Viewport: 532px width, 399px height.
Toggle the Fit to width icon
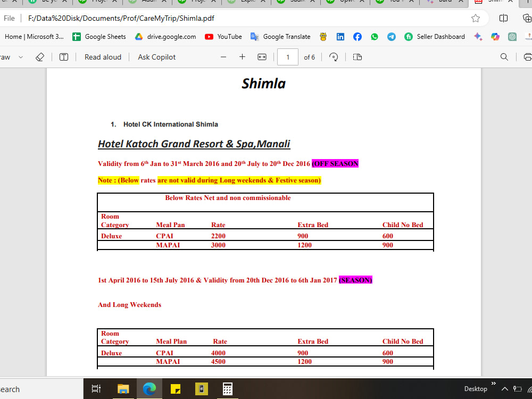click(262, 57)
